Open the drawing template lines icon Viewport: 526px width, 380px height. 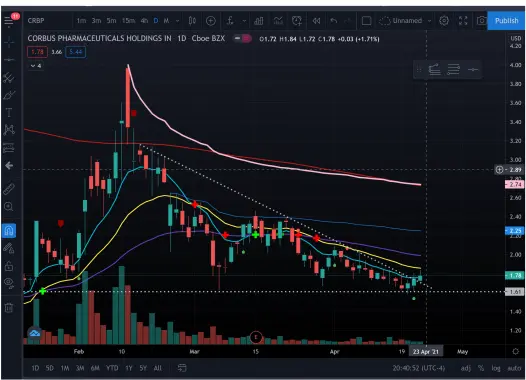click(x=453, y=69)
